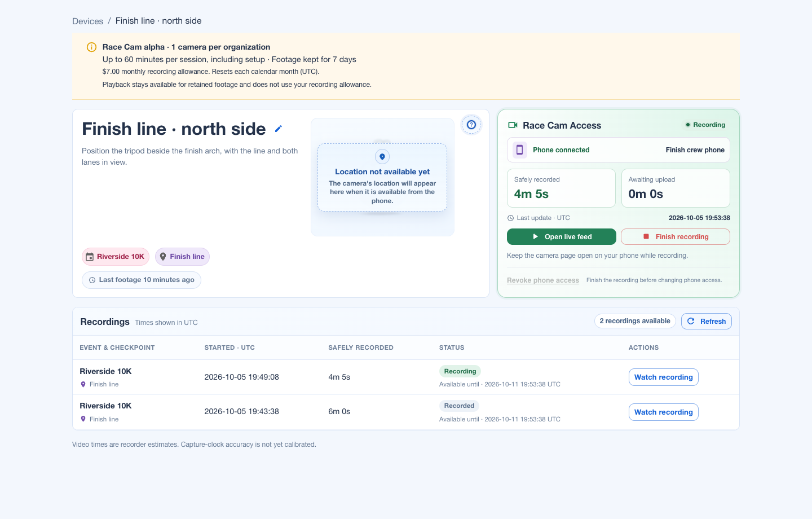Click the info icon in the alpha banner

coord(91,47)
